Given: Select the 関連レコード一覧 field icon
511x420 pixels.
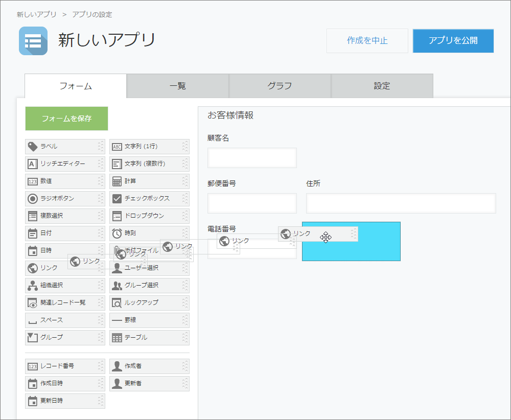Looking at the screenshot, I should [32, 303].
